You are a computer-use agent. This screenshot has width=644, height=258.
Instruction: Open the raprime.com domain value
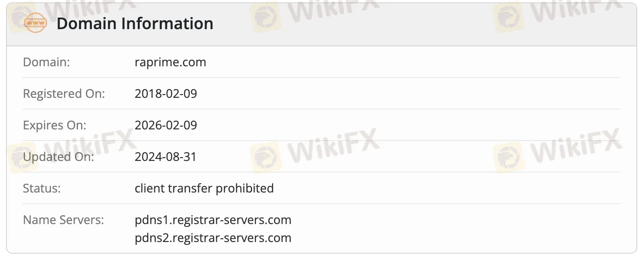click(170, 62)
